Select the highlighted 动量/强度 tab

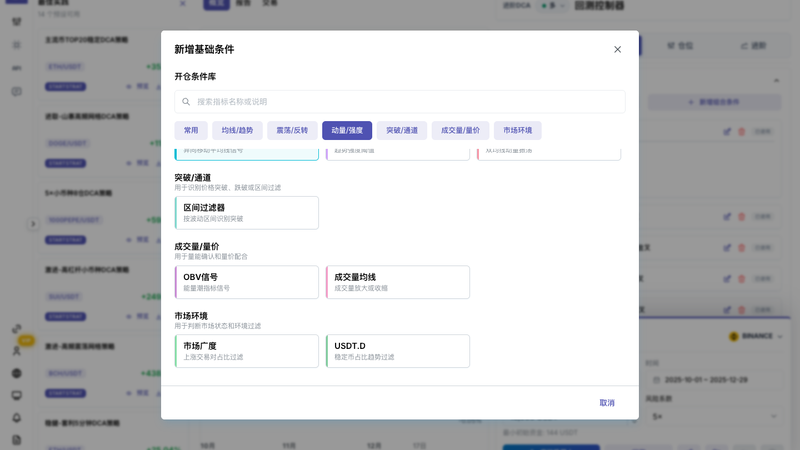point(347,131)
